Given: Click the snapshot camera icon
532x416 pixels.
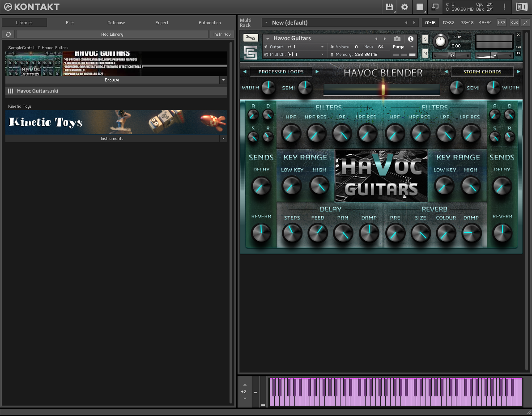Looking at the screenshot, I should 397,38.
